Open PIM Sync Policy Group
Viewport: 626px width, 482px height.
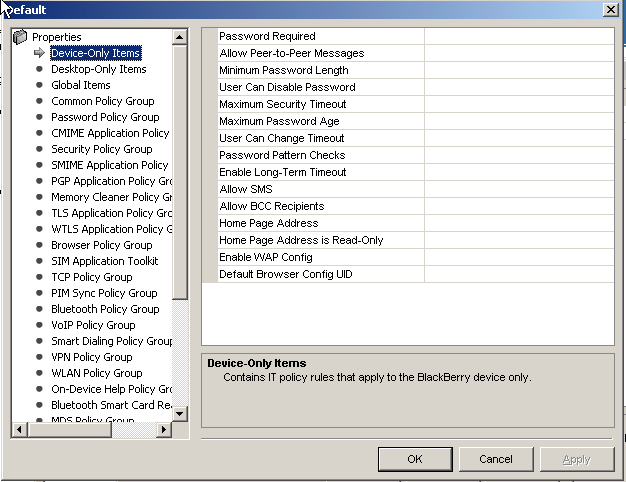[x=104, y=293]
